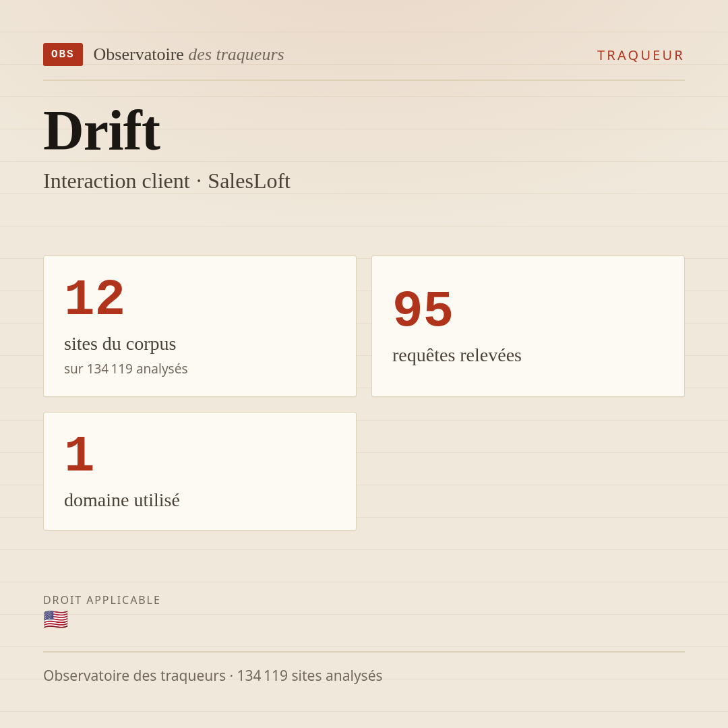
Task: Select the TRAQUEUR label in the header
Action: click(640, 55)
